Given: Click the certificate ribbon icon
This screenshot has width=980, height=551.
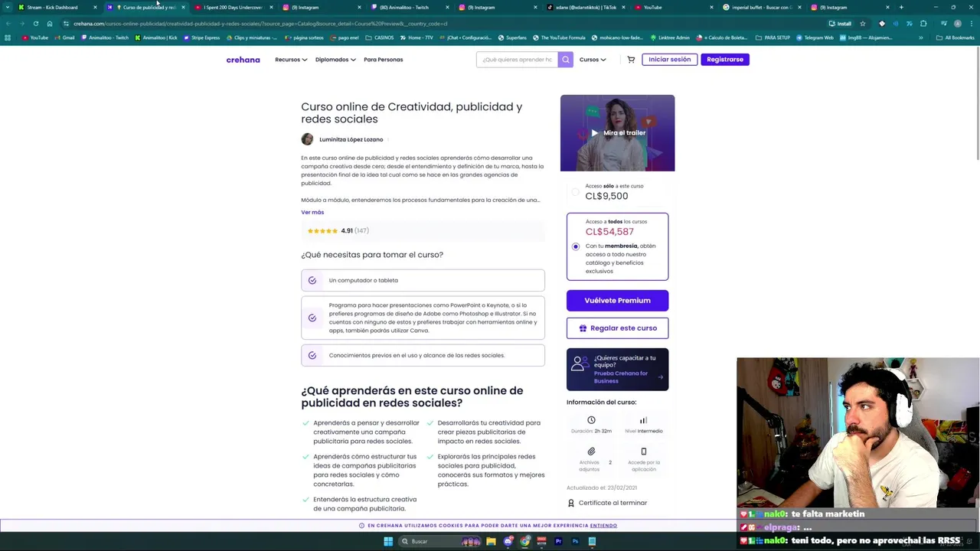Looking at the screenshot, I should [x=571, y=503].
